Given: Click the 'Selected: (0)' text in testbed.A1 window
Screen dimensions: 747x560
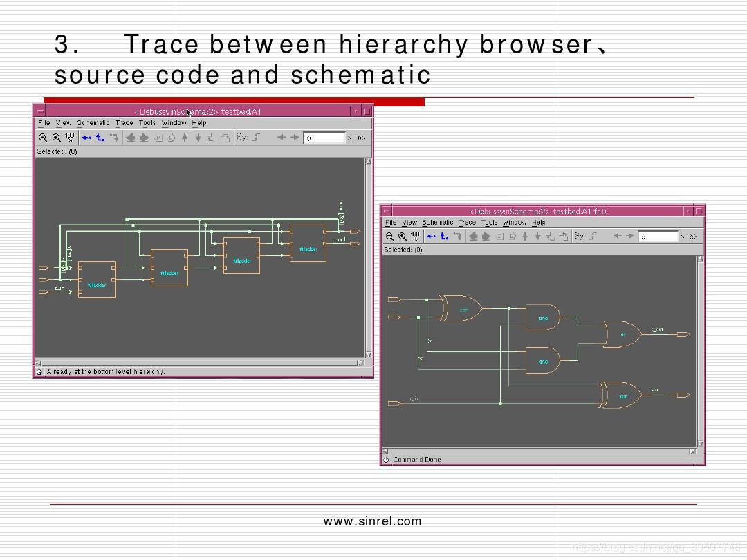Looking at the screenshot, I should tap(57, 151).
